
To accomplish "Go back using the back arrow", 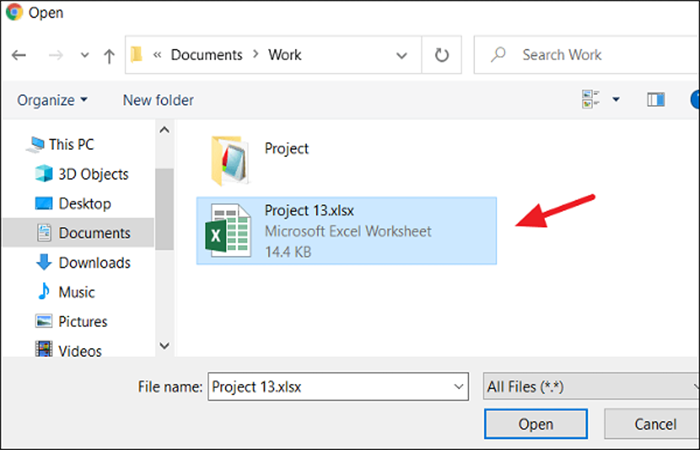I will (x=19, y=55).
